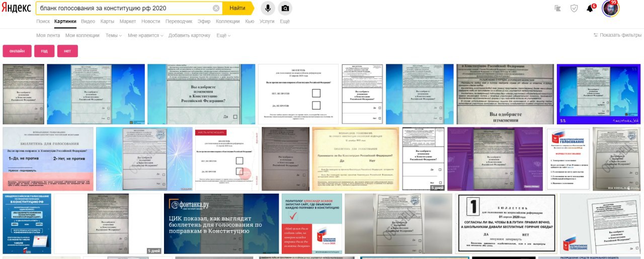Open the first grayscale ballot photo thumbnail

23,94
